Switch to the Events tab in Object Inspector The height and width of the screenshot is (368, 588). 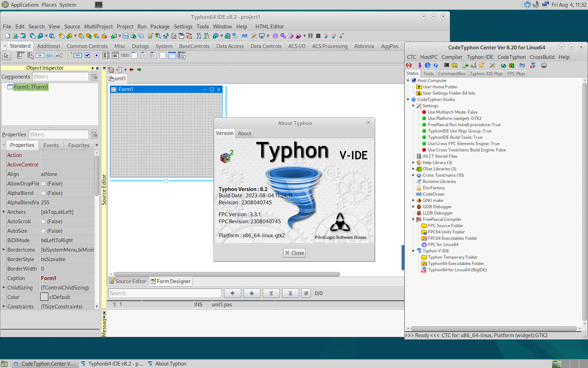point(51,145)
